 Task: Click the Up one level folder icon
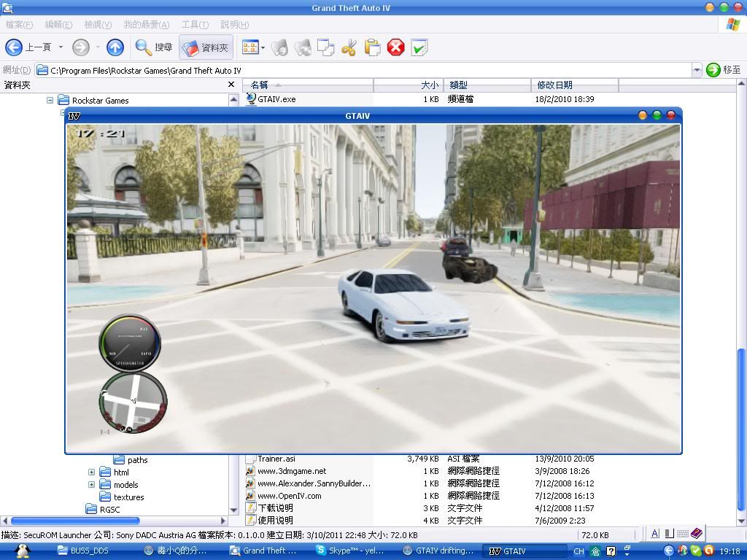(x=115, y=47)
